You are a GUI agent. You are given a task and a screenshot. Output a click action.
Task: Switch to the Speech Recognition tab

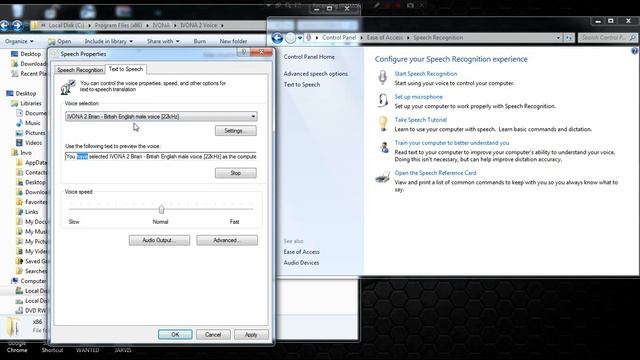point(80,70)
